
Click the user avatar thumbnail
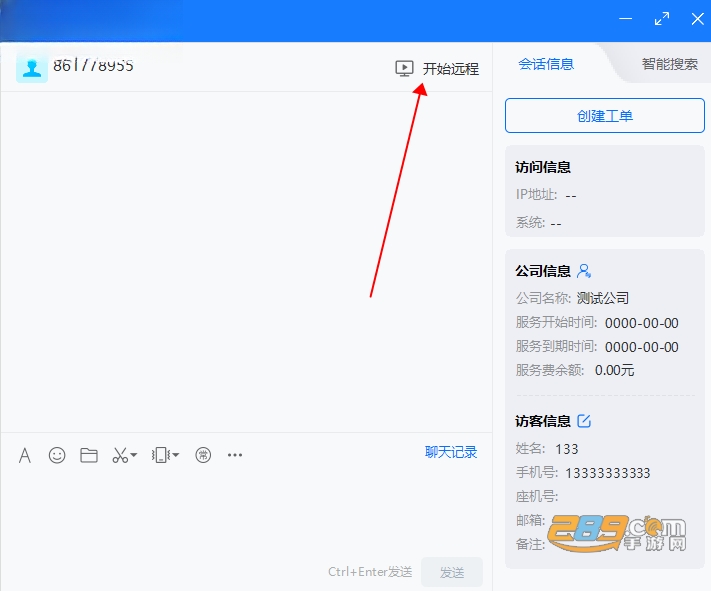[32, 67]
